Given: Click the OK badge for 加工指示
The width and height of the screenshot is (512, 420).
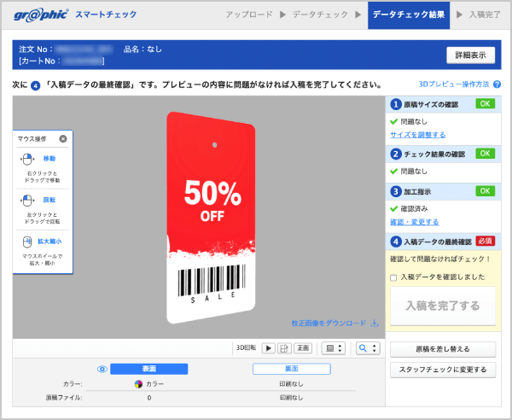Looking at the screenshot, I should 486,190.
